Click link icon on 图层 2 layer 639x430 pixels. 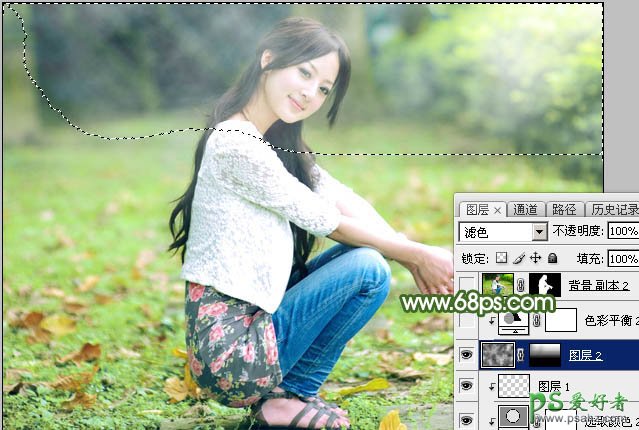[520, 353]
